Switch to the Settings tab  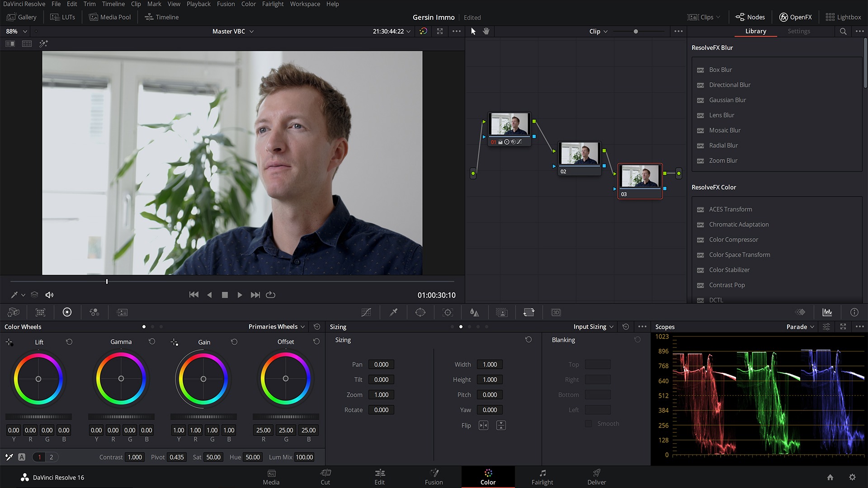[798, 31]
